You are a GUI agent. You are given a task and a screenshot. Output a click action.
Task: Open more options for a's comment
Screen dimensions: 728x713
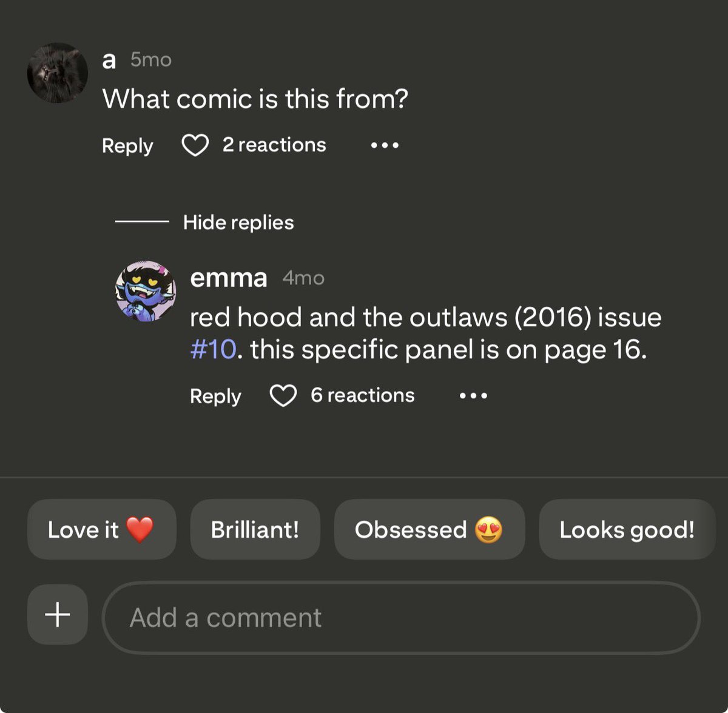tap(385, 146)
